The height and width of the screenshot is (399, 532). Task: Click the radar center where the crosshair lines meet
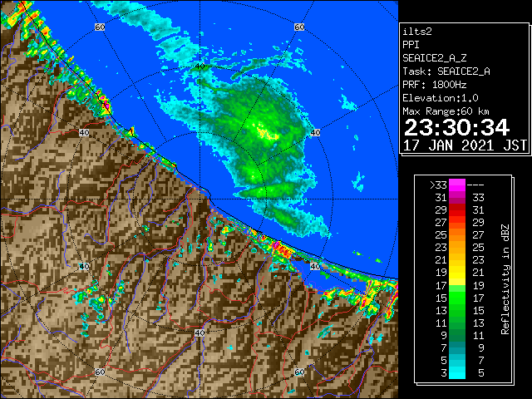coord(199,199)
